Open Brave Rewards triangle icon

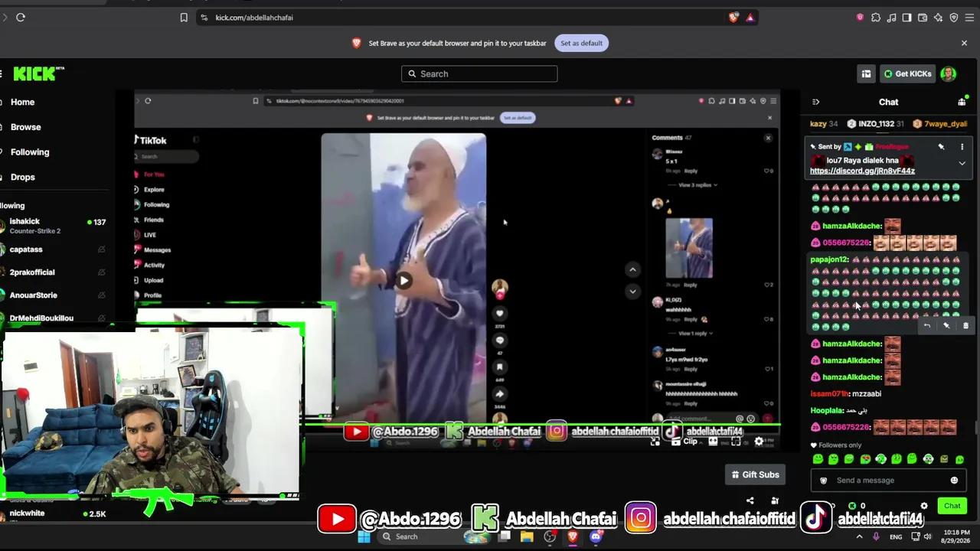tap(750, 18)
